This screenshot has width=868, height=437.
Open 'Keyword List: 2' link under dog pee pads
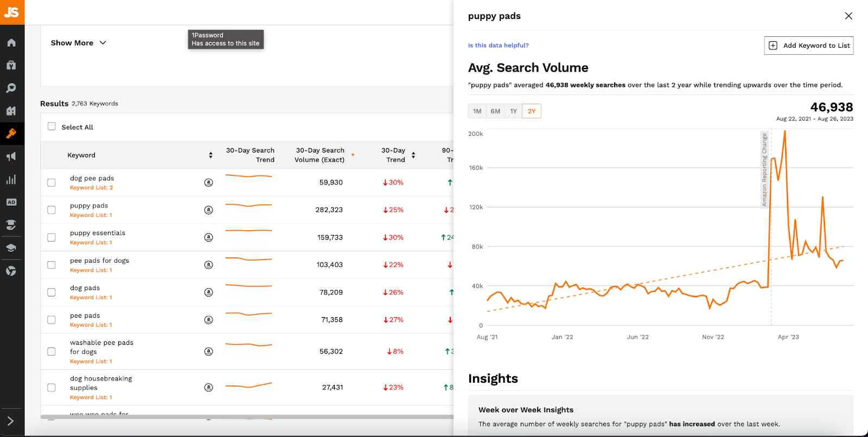(x=92, y=188)
